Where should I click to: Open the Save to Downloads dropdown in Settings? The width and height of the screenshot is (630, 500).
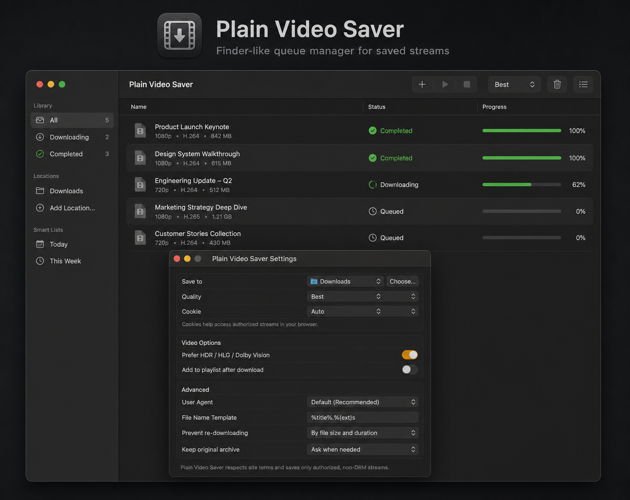(x=345, y=281)
